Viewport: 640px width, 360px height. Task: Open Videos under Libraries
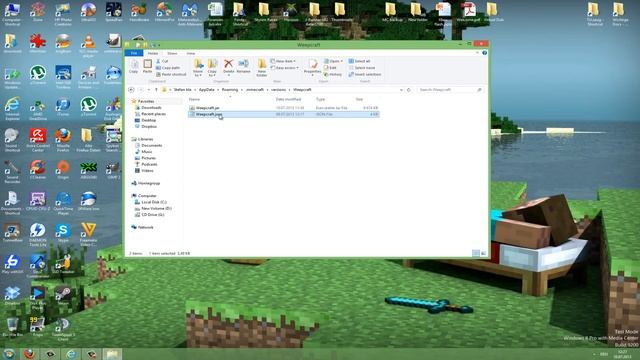tap(147, 171)
